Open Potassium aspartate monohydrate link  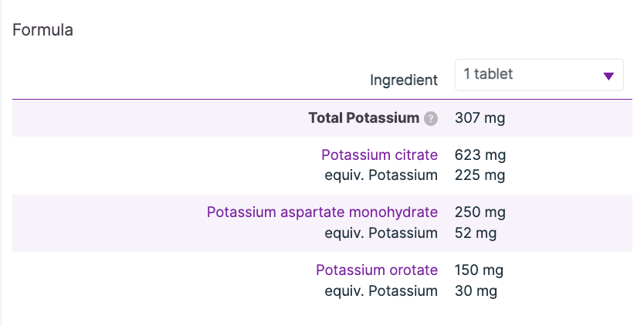click(322, 212)
